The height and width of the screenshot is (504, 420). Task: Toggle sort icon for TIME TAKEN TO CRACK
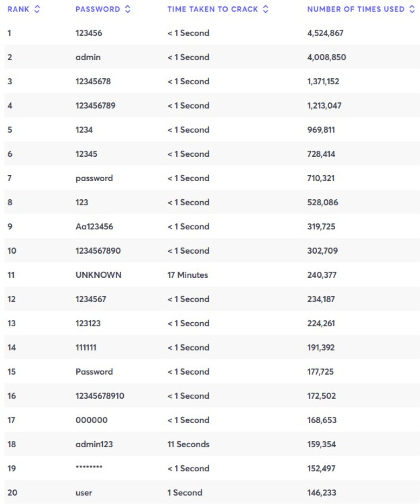point(266,9)
